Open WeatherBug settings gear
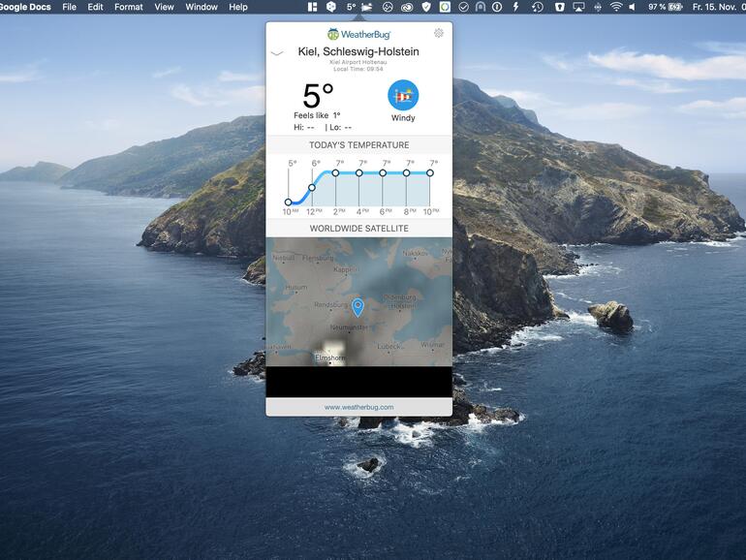Screen dimensions: 746x560 (439, 33)
